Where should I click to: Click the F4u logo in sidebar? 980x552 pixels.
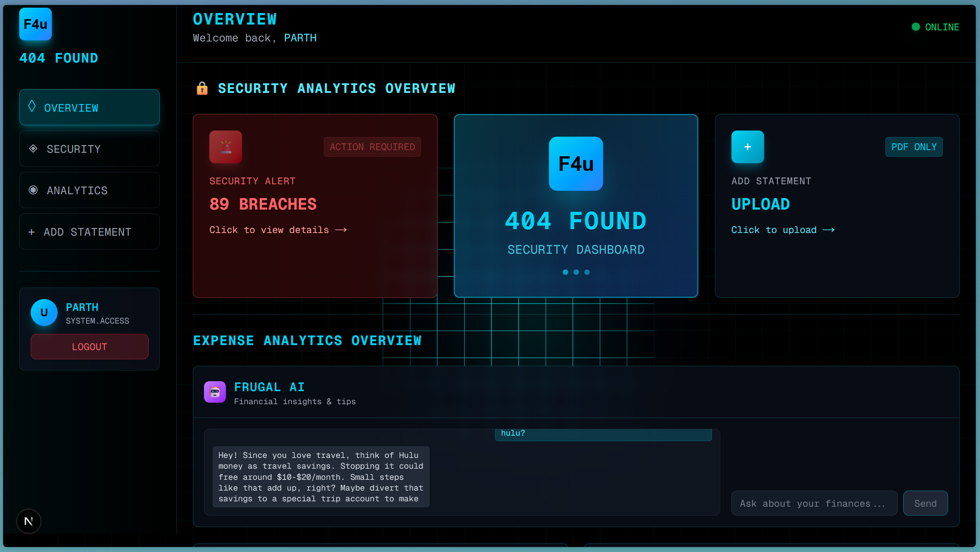coord(35,24)
